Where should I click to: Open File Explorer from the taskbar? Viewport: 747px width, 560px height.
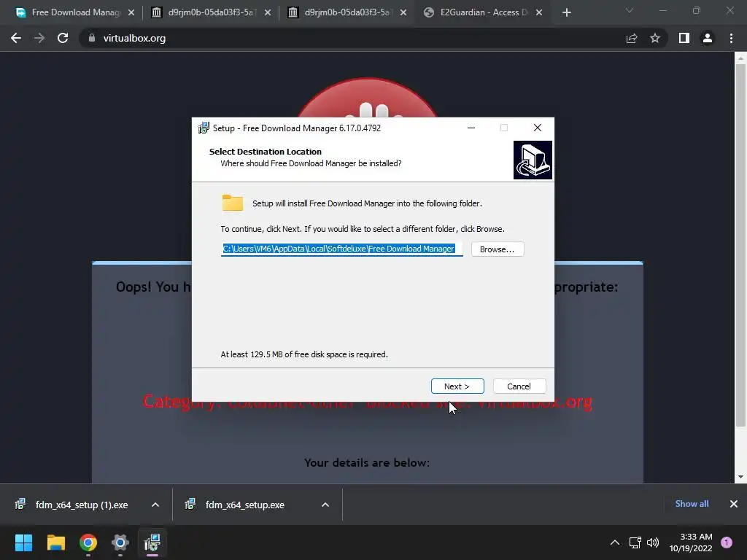pyautogui.click(x=56, y=542)
